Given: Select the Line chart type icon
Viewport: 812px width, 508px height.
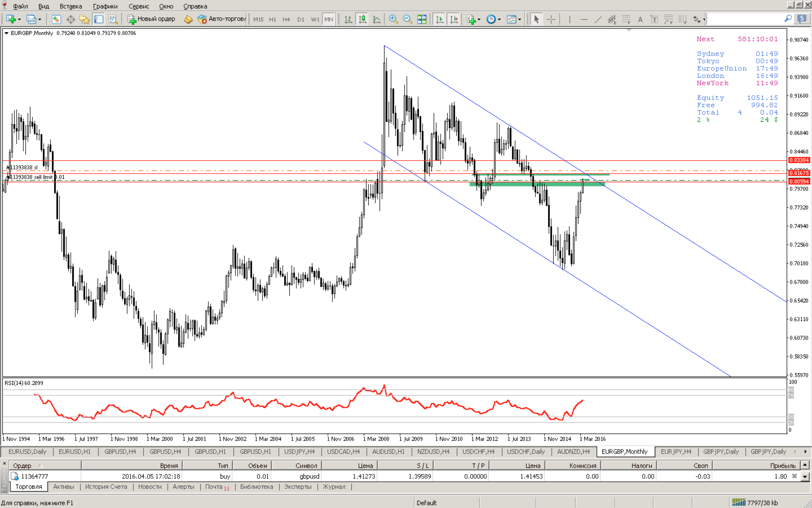Looking at the screenshot, I should click(x=377, y=19).
